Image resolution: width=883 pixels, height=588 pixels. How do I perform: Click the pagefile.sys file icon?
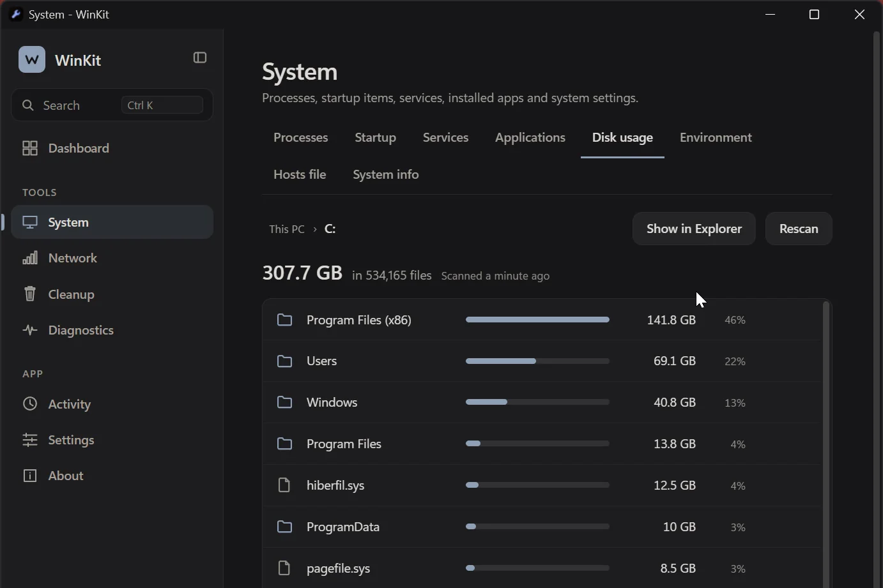tap(284, 568)
